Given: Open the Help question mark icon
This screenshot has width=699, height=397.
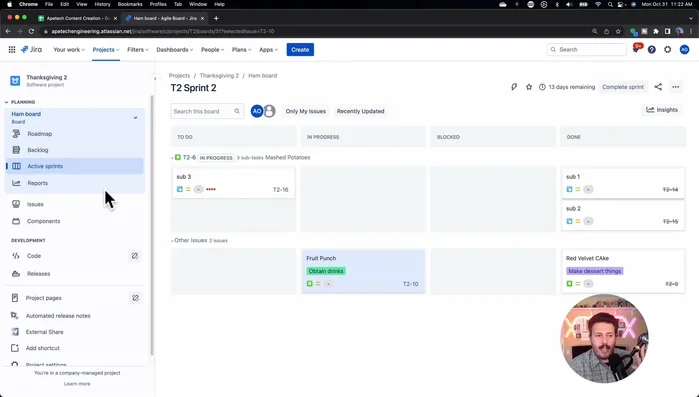Looking at the screenshot, I should click(652, 49).
